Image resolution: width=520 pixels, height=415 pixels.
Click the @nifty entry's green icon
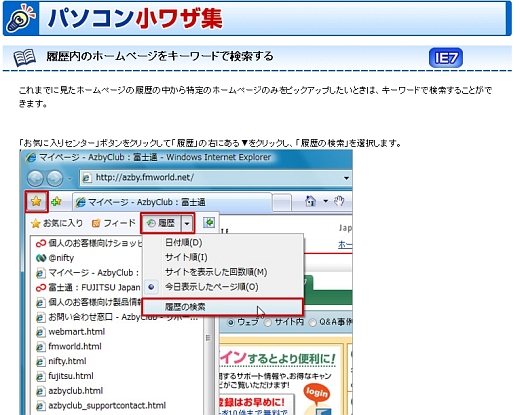coord(41,258)
